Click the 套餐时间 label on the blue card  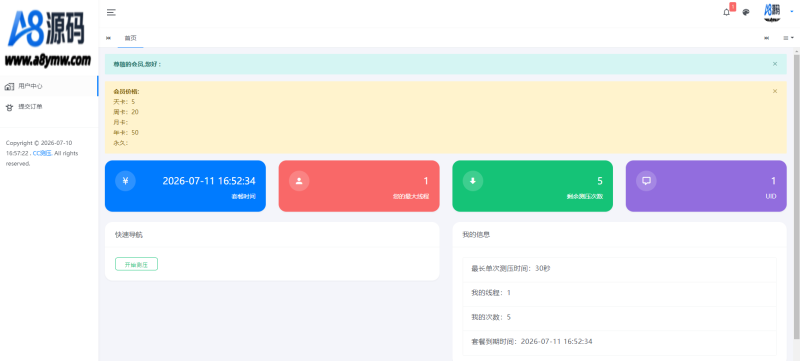click(243, 196)
